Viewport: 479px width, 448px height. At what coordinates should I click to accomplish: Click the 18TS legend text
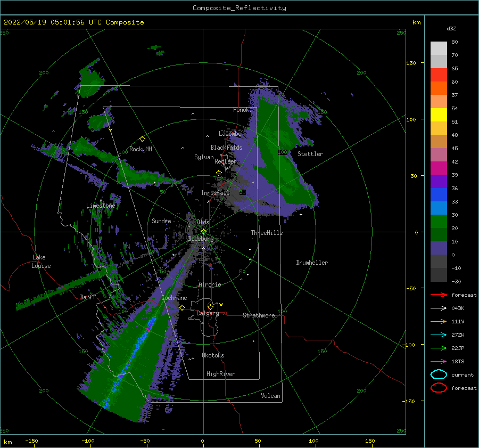[458, 362]
